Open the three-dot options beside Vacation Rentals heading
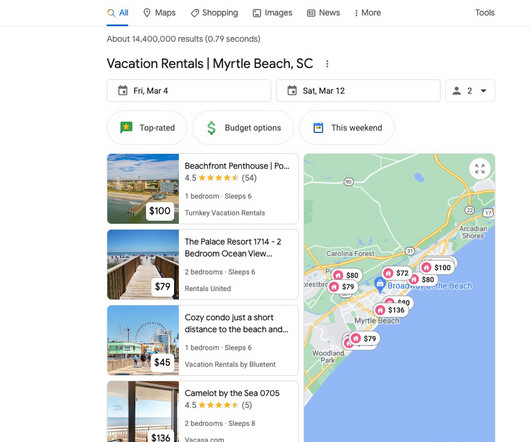Image resolution: width=530 pixels, height=442 pixels. point(327,64)
